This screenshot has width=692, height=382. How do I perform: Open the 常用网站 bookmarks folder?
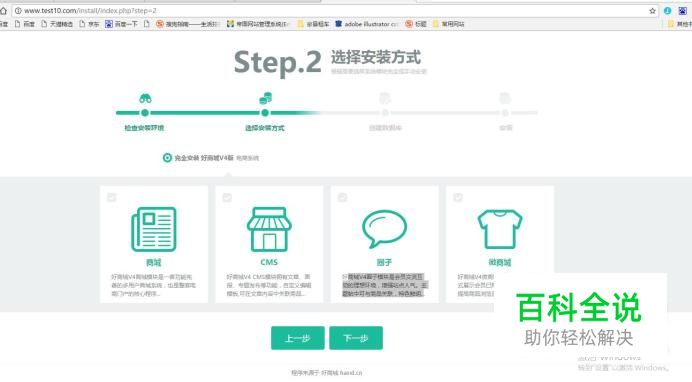[x=448, y=24]
